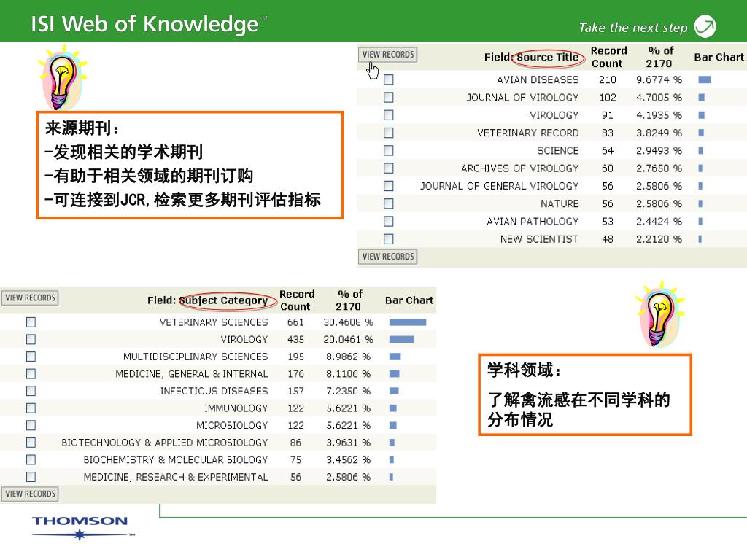The height and width of the screenshot is (560, 747).
Task: Check the BIOCHEMISTRY & MOLECULAR BIOLOGY checkbox
Action: (31, 459)
